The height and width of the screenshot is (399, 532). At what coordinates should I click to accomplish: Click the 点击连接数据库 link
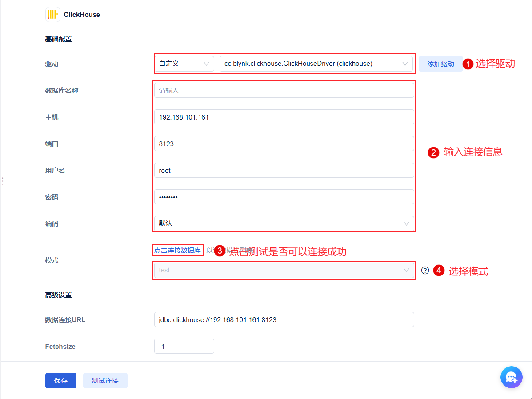pyautogui.click(x=177, y=251)
